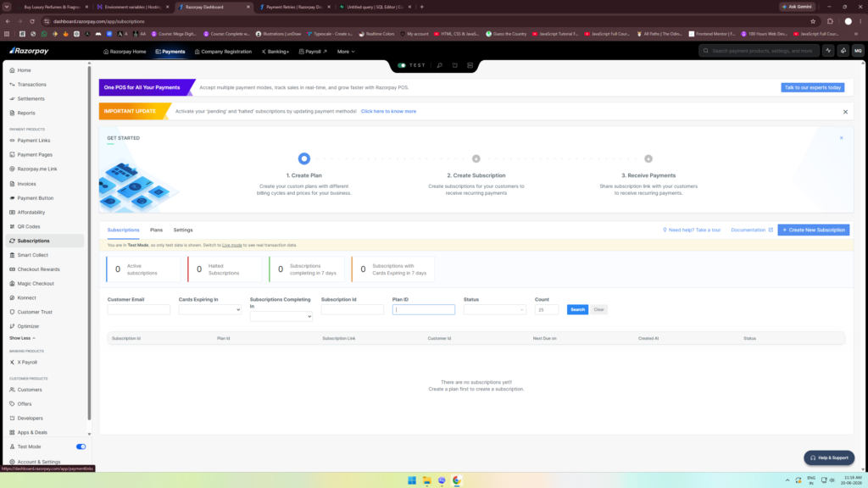Open the Invoices icon in sidebar
Screen dimensions: 868x488
point(12,184)
